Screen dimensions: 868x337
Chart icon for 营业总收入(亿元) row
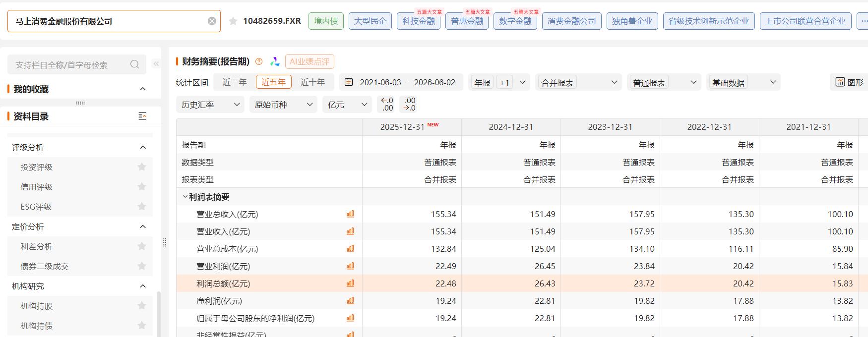[x=350, y=214]
